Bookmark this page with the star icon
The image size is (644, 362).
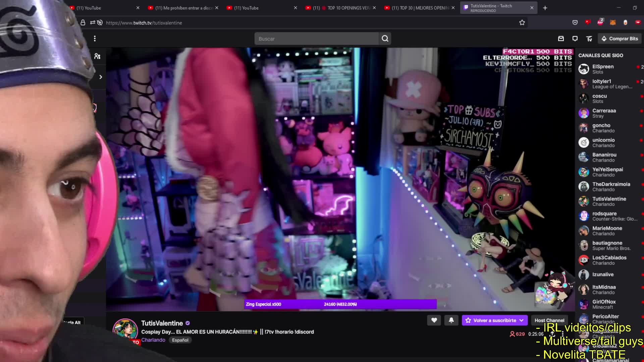pos(522,22)
